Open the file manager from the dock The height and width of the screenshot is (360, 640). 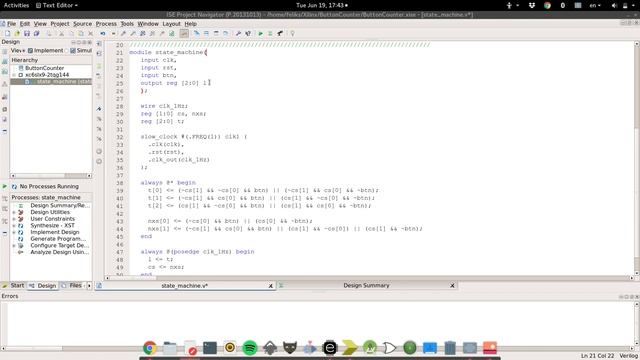[170, 348]
